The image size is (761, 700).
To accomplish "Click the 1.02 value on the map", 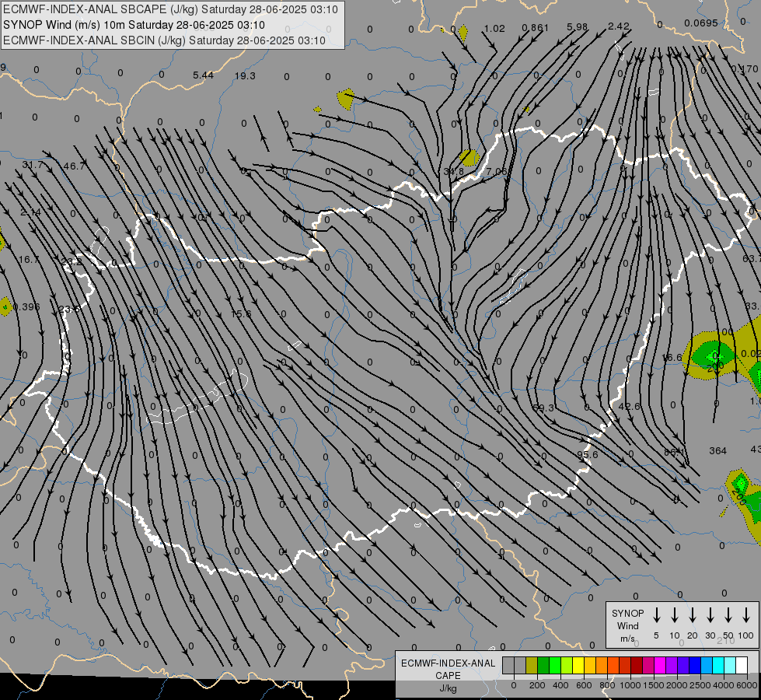I will click(x=494, y=29).
